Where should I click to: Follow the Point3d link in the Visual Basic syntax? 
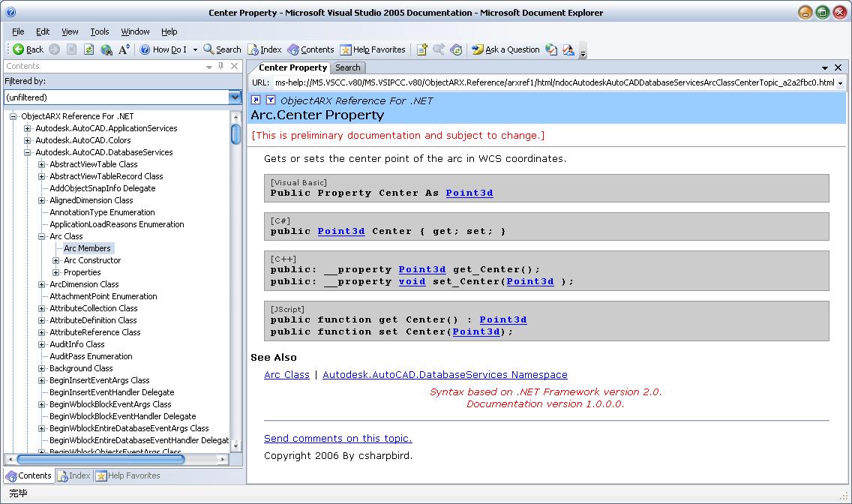point(469,193)
